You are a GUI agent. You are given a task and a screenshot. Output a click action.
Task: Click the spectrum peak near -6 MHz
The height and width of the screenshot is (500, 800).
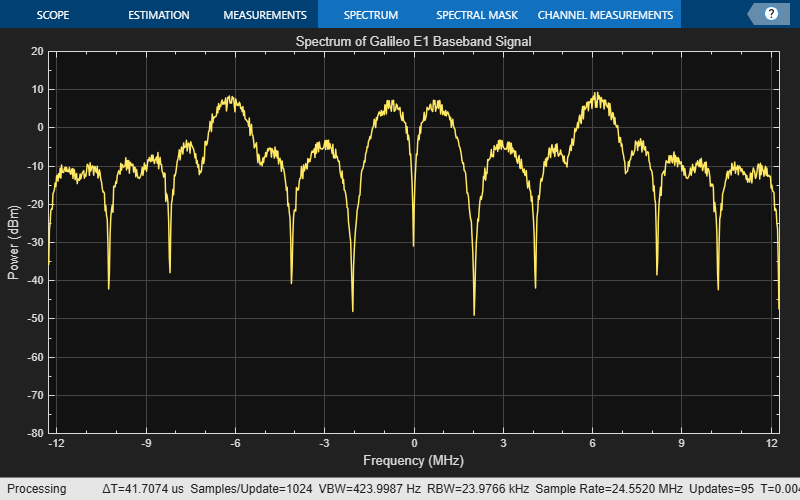click(x=231, y=98)
